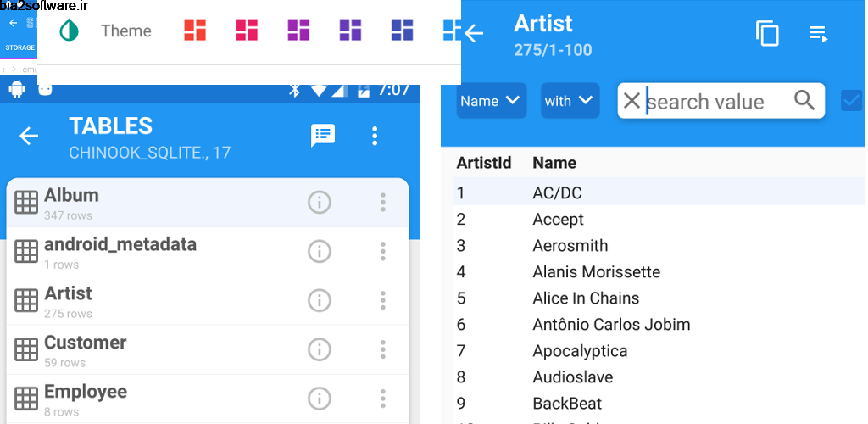Go back from the Tables screen
This screenshot has width=868, height=424.
29,136
